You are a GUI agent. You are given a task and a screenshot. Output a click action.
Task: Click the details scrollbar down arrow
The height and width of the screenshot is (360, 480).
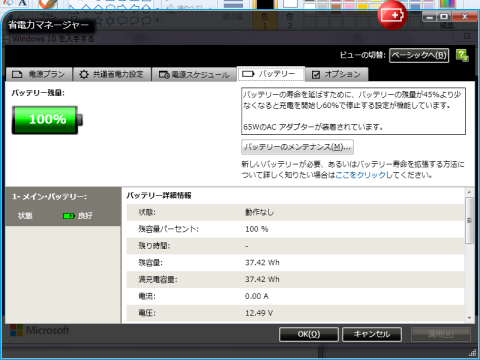469,318
